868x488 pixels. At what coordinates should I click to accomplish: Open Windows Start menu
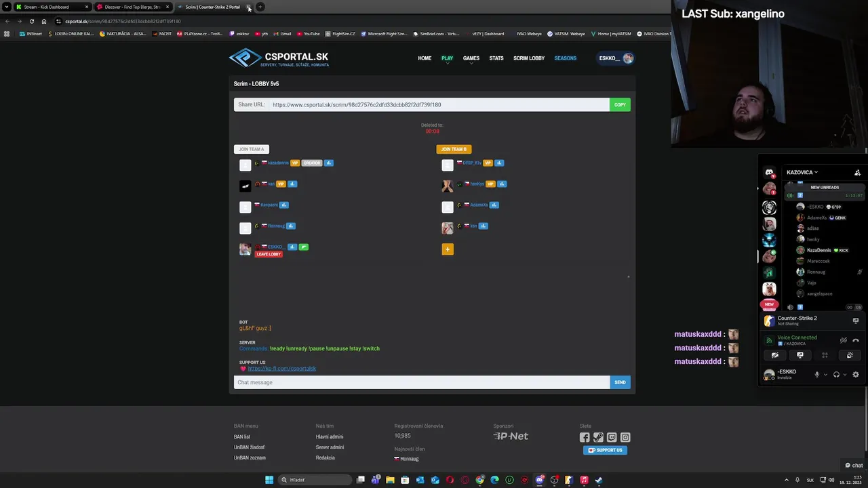(x=269, y=480)
